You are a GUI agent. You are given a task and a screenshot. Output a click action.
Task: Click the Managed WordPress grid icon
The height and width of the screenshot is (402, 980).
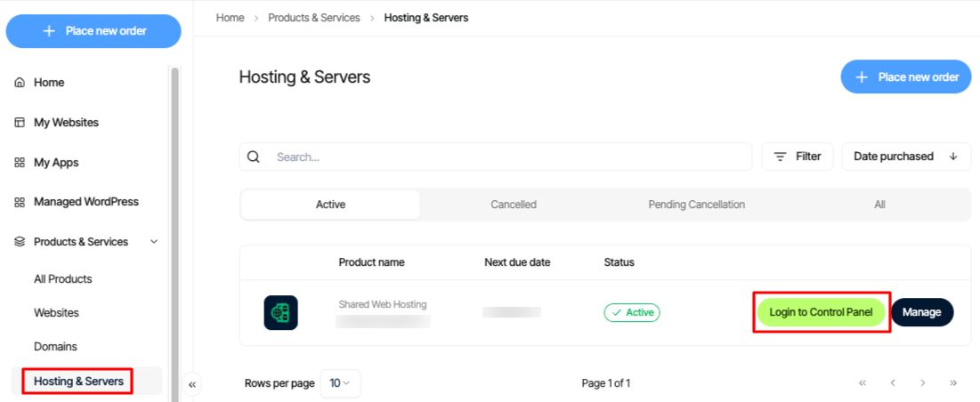coord(20,202)
